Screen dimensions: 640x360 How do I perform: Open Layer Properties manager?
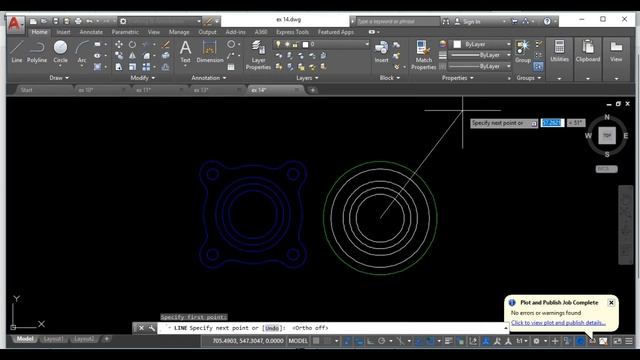pyautogui.click(x=258, y=55)
